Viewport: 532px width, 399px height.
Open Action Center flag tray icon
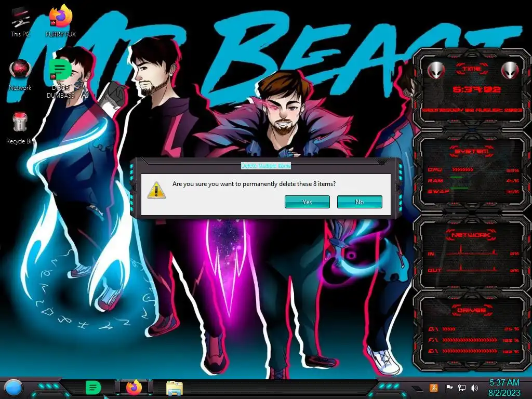[449, 388]
